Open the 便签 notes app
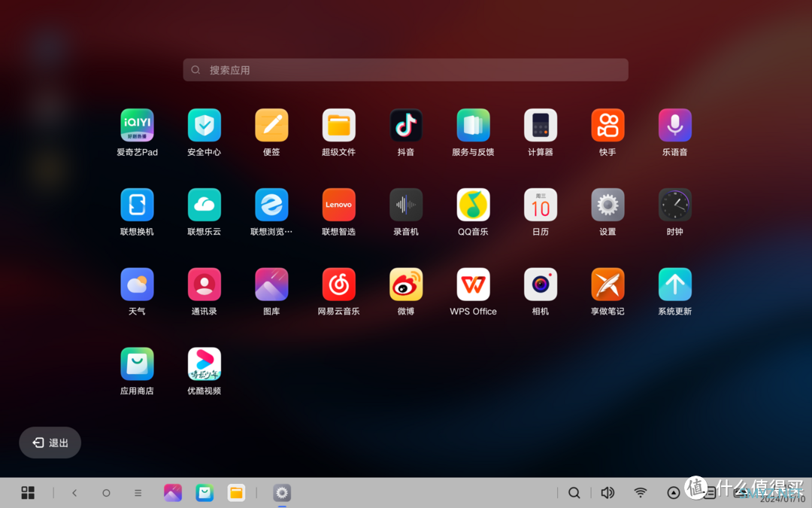The width and height of the screenshot is (812, 508). pos(271,125)
